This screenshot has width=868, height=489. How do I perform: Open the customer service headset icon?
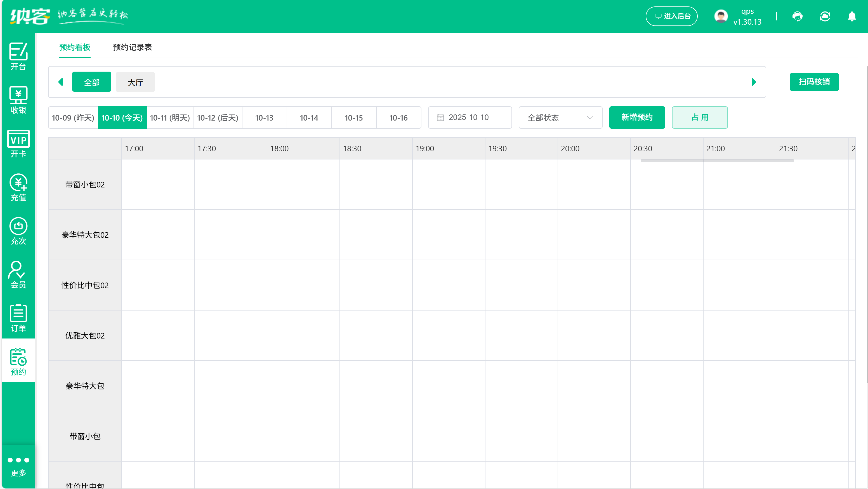[798, 16]
